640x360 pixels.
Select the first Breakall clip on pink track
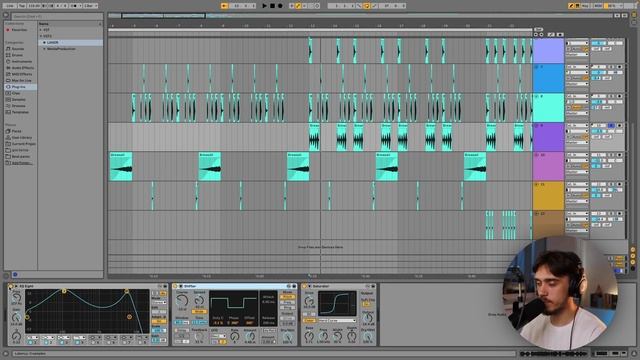point(121,166)
